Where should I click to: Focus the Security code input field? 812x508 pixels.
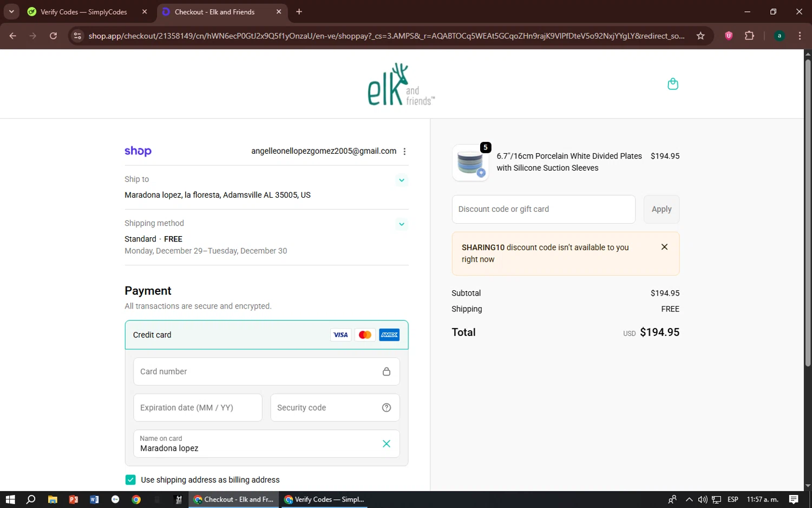coord(335,408)
